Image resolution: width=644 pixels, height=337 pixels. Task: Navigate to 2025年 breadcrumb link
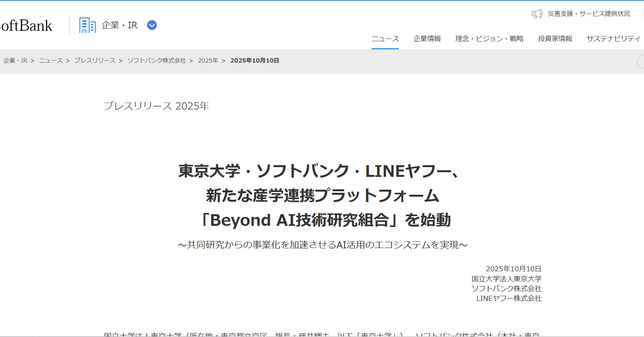[208, 61]
